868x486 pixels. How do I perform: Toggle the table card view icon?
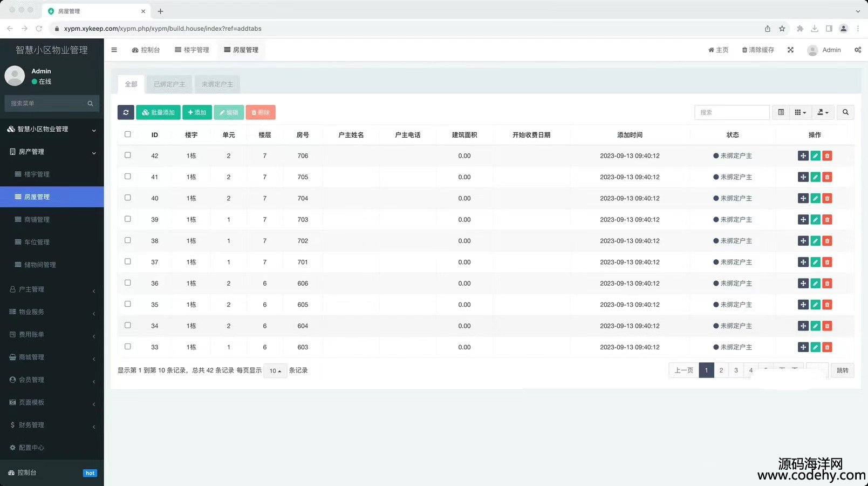[x=781, y=112]
